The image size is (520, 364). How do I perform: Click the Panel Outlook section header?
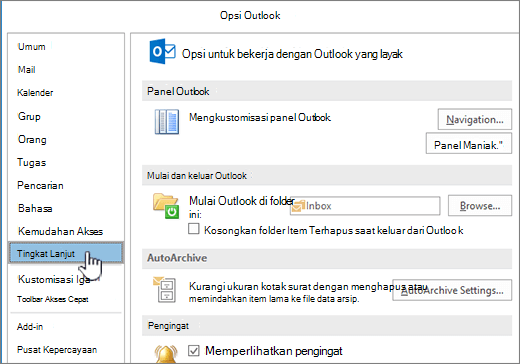[327, 91]
